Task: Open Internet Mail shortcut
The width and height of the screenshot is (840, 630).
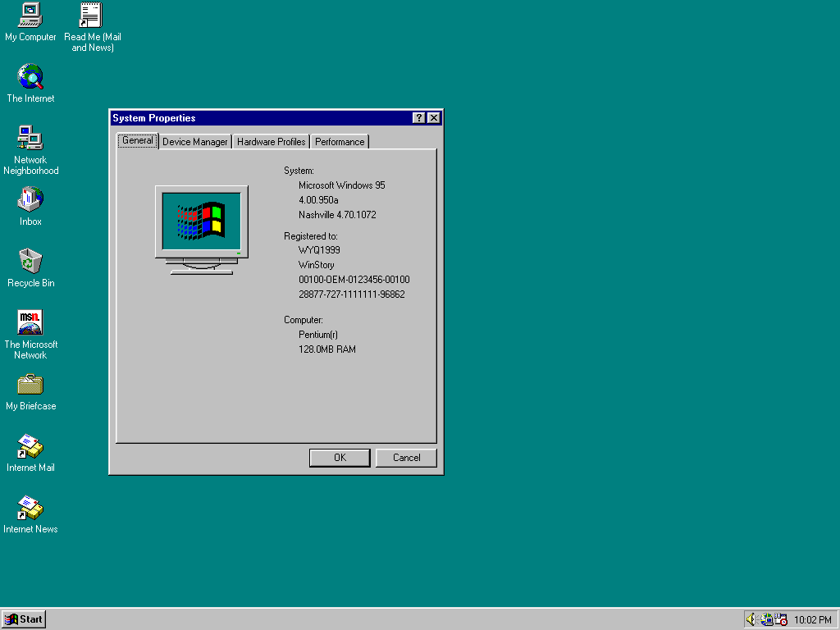Action: click(30, 447)
